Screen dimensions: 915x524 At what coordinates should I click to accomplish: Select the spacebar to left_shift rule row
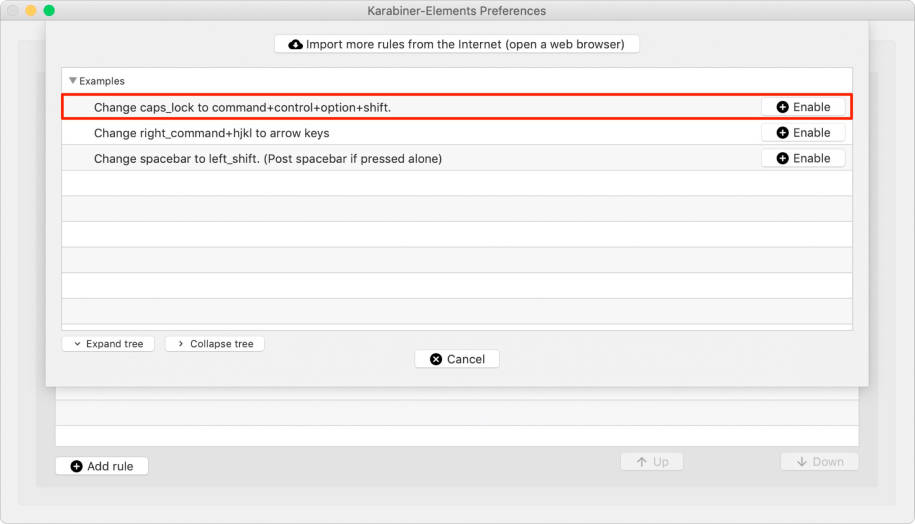[268, 159]
